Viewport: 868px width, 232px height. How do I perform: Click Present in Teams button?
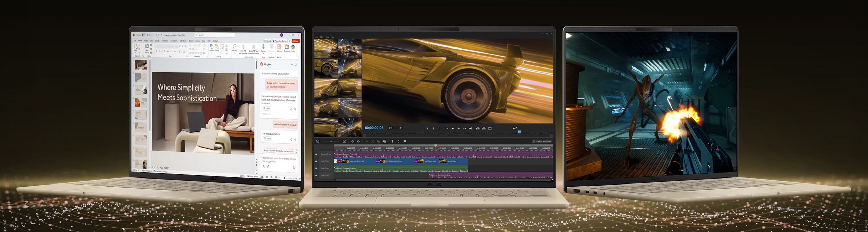(280, 41)
